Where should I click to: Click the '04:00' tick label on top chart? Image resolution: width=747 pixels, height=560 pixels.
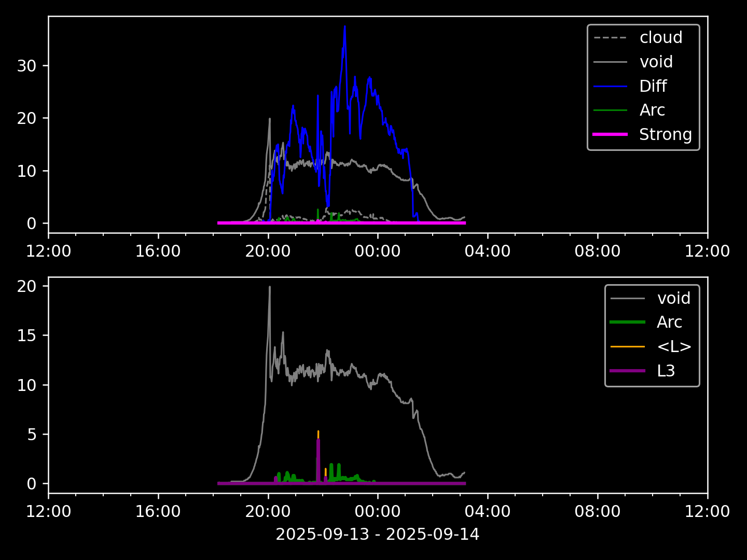[488, 251]
